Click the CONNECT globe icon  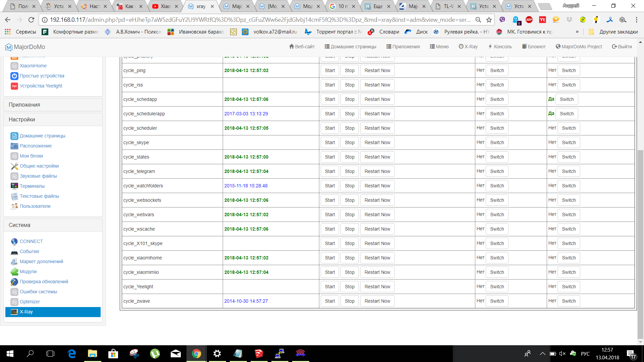coord(14,241)
